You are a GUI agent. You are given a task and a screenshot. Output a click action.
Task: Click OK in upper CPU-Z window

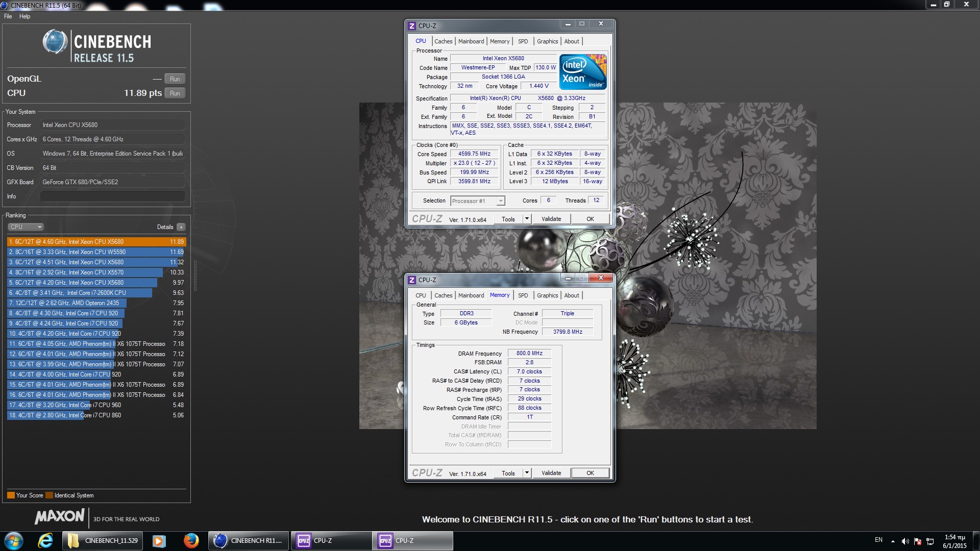(590, 219)
